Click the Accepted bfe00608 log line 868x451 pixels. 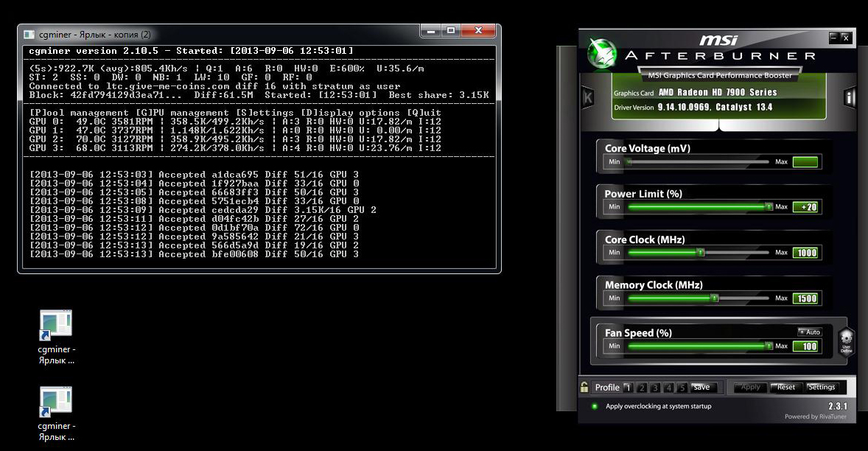click(x=195, y=254)
